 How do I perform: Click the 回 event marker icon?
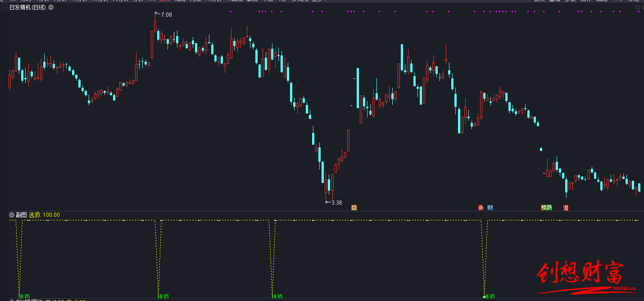[x=354, y=208]
